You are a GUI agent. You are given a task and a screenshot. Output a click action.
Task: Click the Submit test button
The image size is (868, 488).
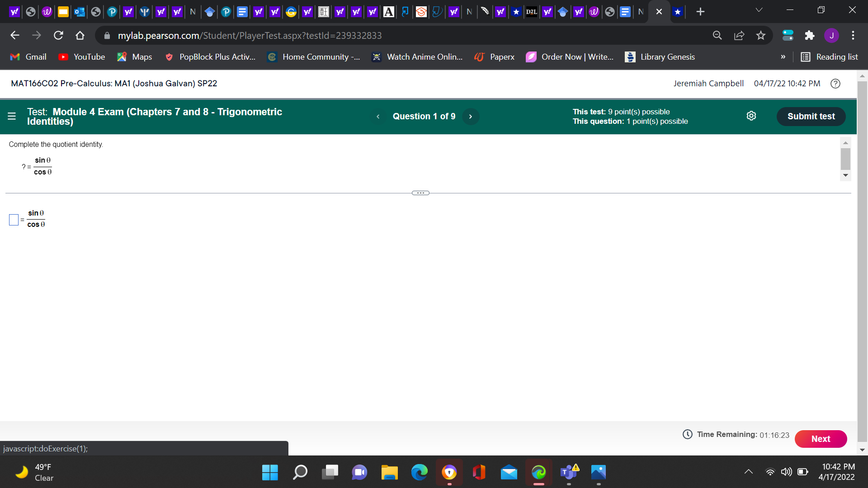click(x=811, y=116)
